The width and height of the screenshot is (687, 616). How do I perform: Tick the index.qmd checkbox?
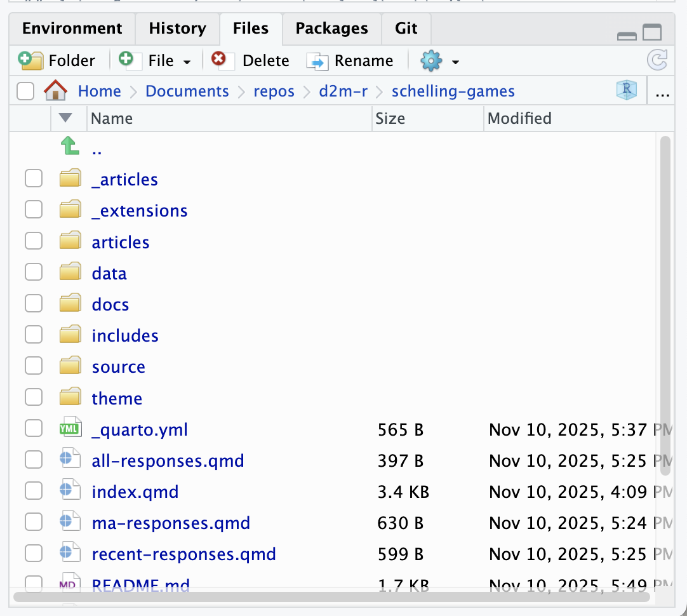[x=34, y=492]
